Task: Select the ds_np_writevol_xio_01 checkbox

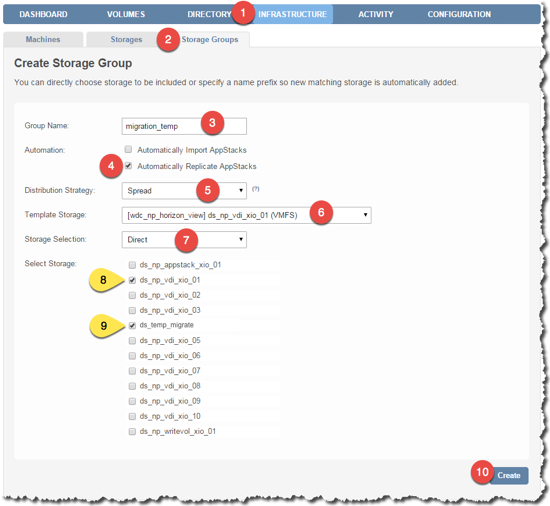Action: (132, 431)
